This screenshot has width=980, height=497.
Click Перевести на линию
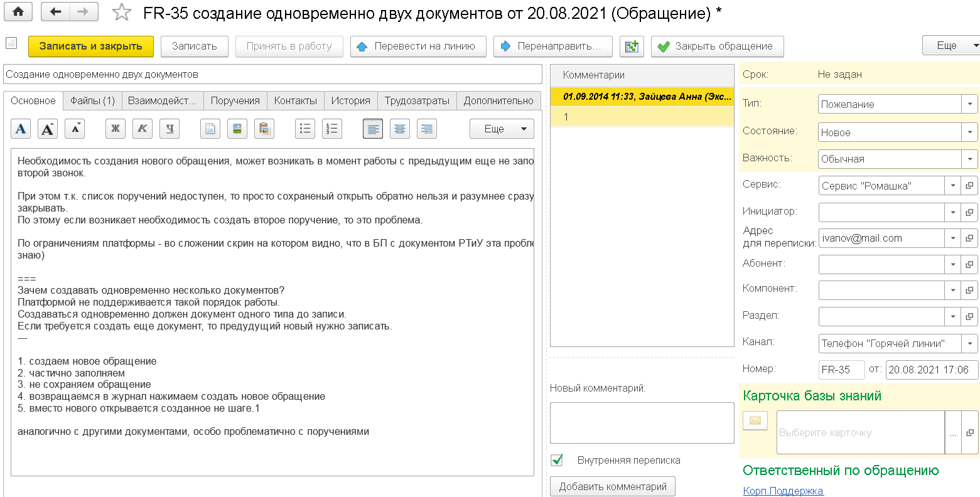point(418,46)
